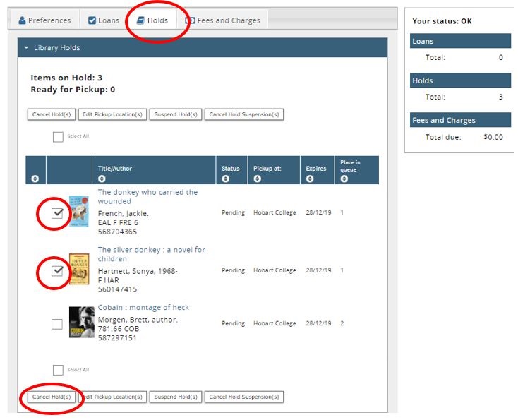This screenshot has width=518, height=420.
Task: Open the Cobain montage of heck cover
Action: pos(81,323)
